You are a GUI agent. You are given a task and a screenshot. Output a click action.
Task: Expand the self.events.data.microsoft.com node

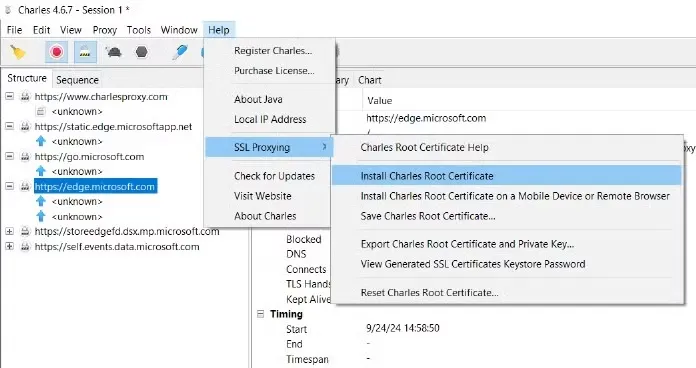9,246
